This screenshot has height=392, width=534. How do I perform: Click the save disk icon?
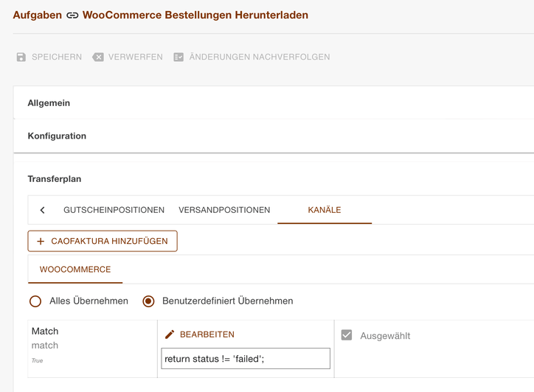coord(21,57)
